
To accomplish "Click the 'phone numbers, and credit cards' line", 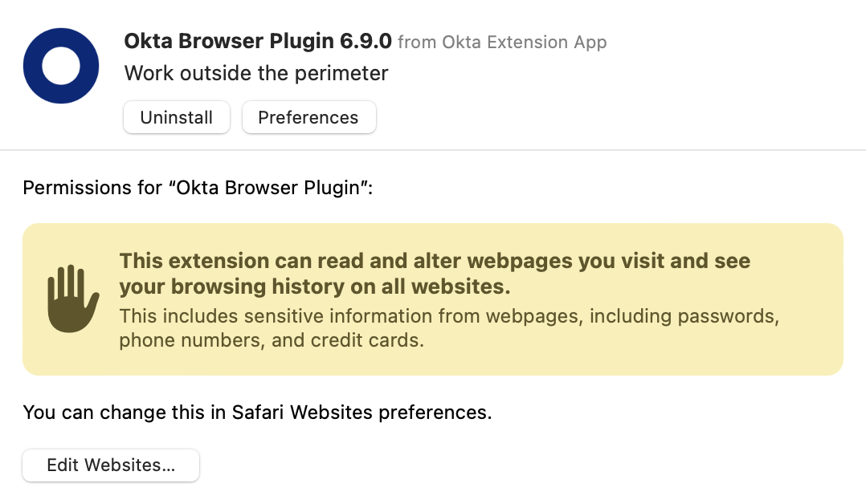I will point(272,340).
